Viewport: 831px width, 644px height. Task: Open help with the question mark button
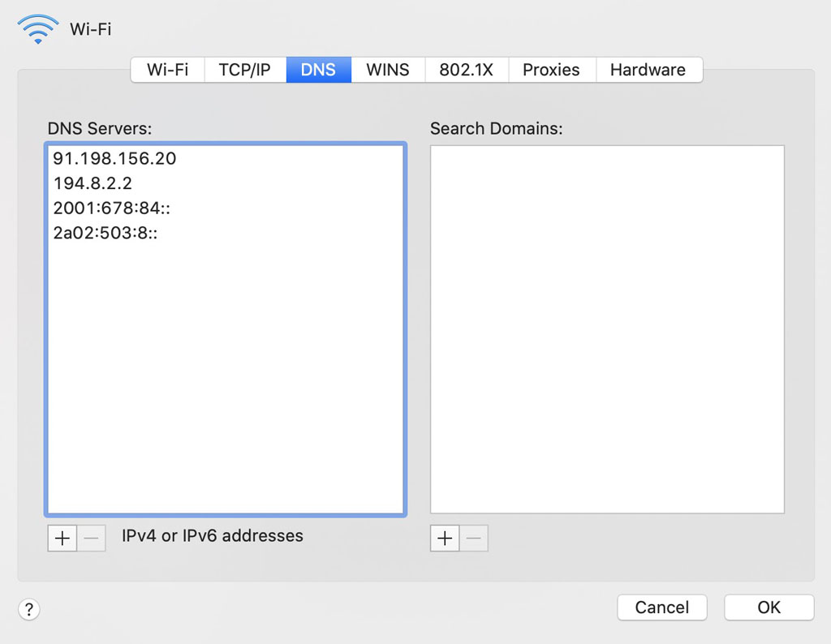click(28, 608)
